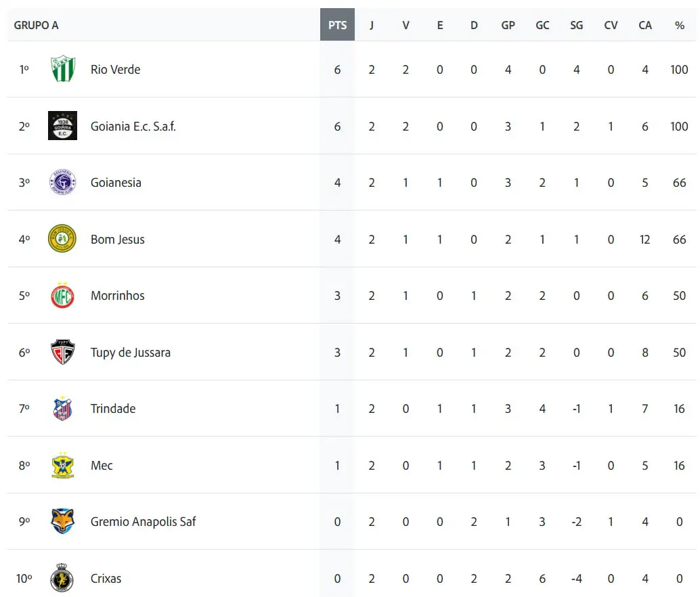Click the % column header
Screen dimensions: 700x597
click(x=680, y=26)
